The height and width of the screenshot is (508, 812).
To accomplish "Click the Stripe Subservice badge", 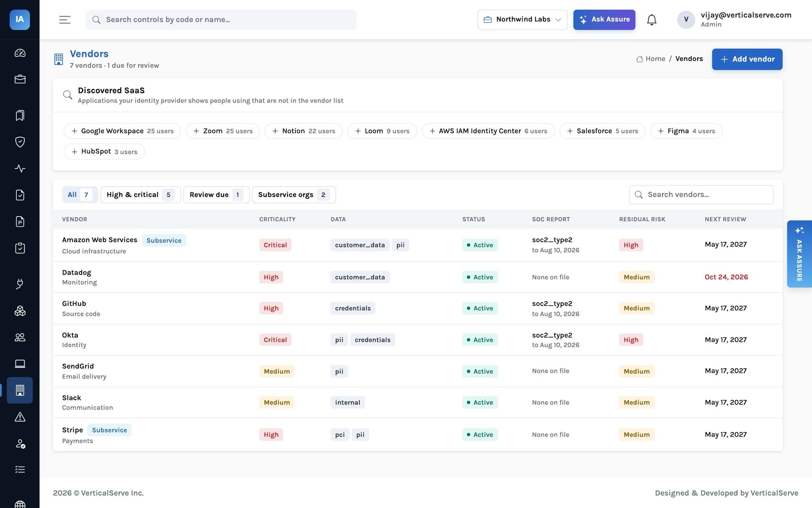I will [x=109, y=430].
